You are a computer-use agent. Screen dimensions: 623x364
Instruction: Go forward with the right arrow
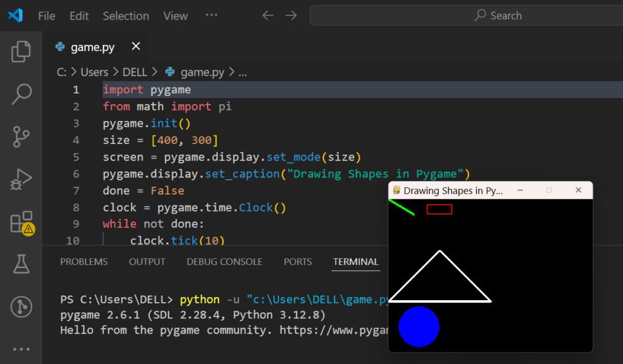click(x=291, y=15)
